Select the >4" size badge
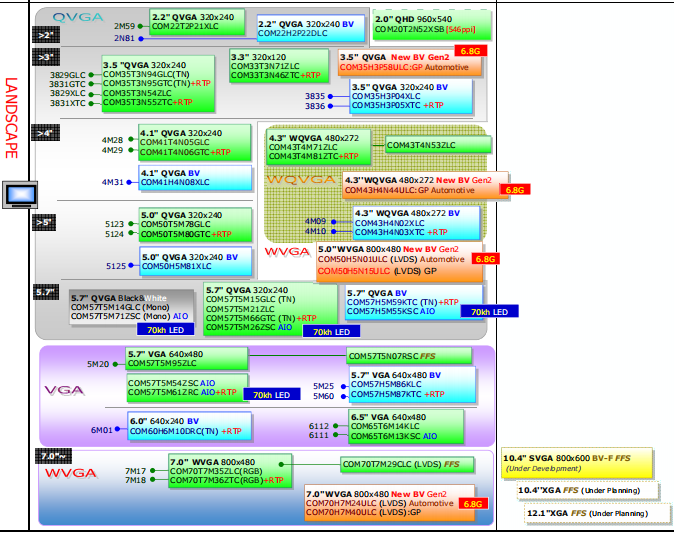This screenshot has height=534, width=674. coord(46,133)
